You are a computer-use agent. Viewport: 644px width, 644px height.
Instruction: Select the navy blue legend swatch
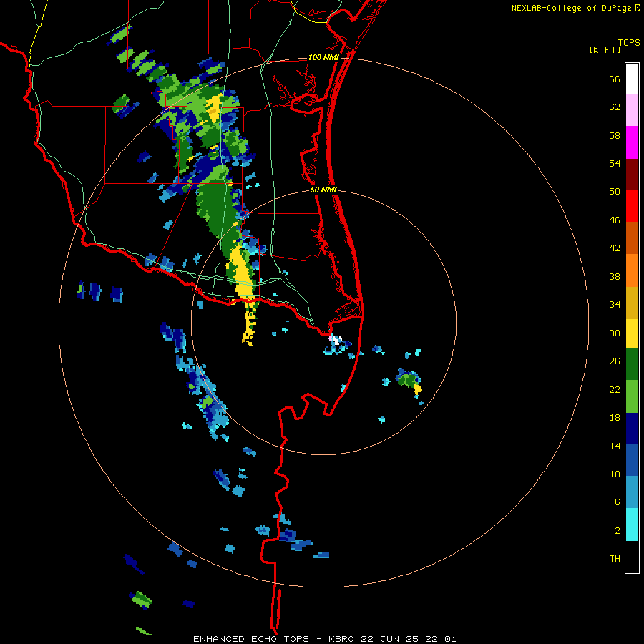[x=632, y=429]
